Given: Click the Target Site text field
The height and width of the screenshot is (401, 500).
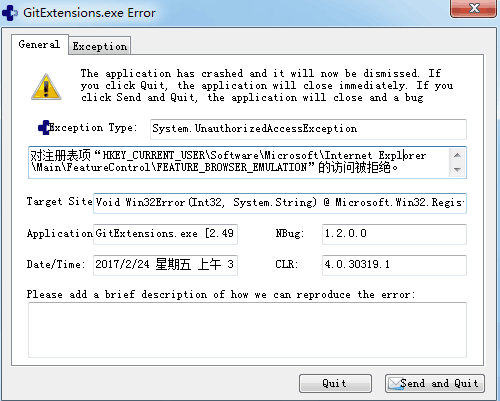Looking at the screenshot, I should (x=280, y=203).
